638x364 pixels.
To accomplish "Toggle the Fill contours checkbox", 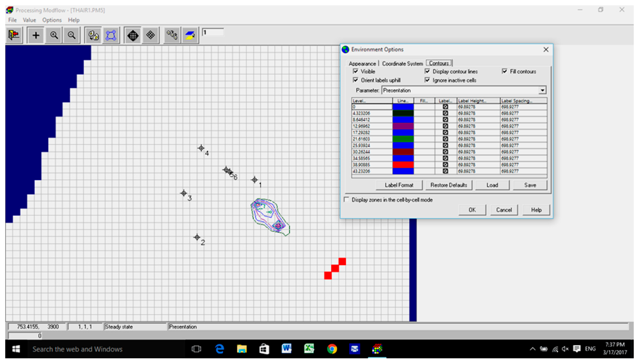I will (x=505, y=71).
